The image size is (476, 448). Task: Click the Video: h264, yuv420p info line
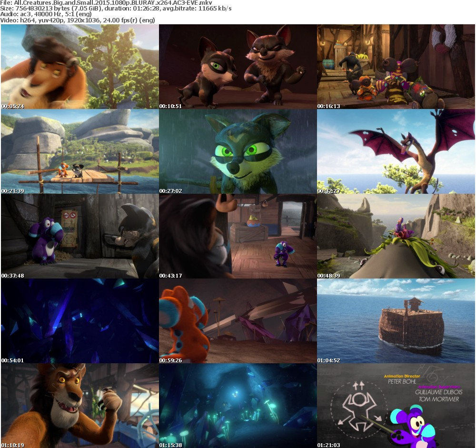click(78, 20)
